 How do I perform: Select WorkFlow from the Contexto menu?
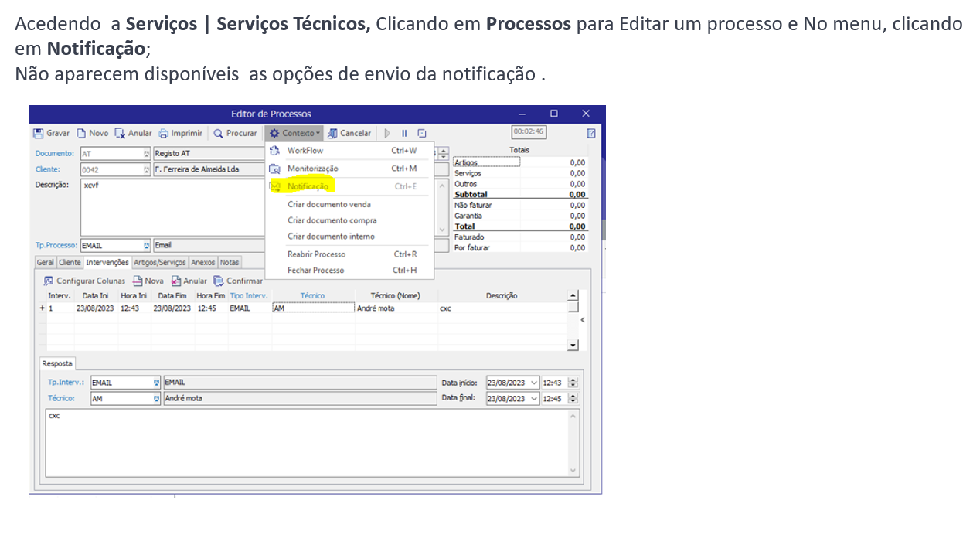pos(305,151)
